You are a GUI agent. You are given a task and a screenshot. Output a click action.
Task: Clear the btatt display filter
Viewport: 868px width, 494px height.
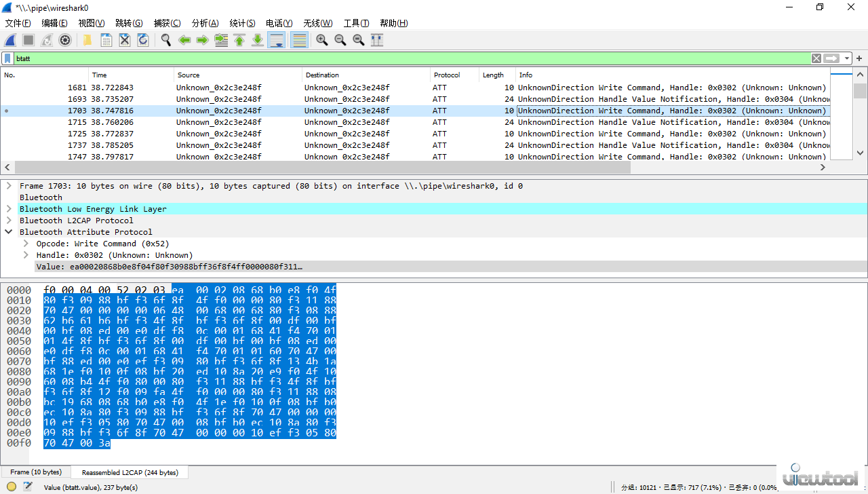pyautogui.click(x=816, y=58)
